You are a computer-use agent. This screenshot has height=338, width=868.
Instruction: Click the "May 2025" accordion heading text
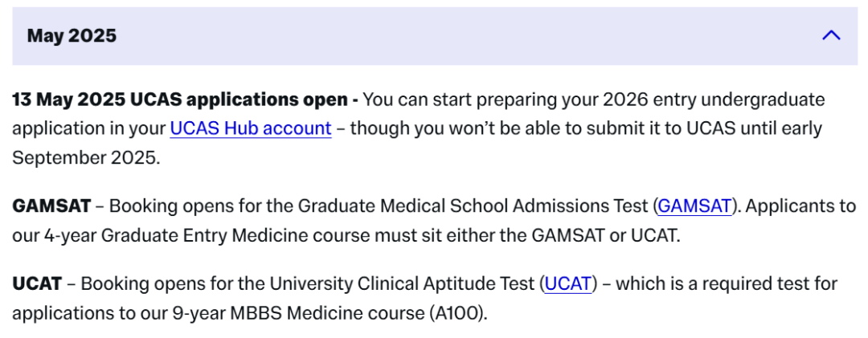[72, 36]
